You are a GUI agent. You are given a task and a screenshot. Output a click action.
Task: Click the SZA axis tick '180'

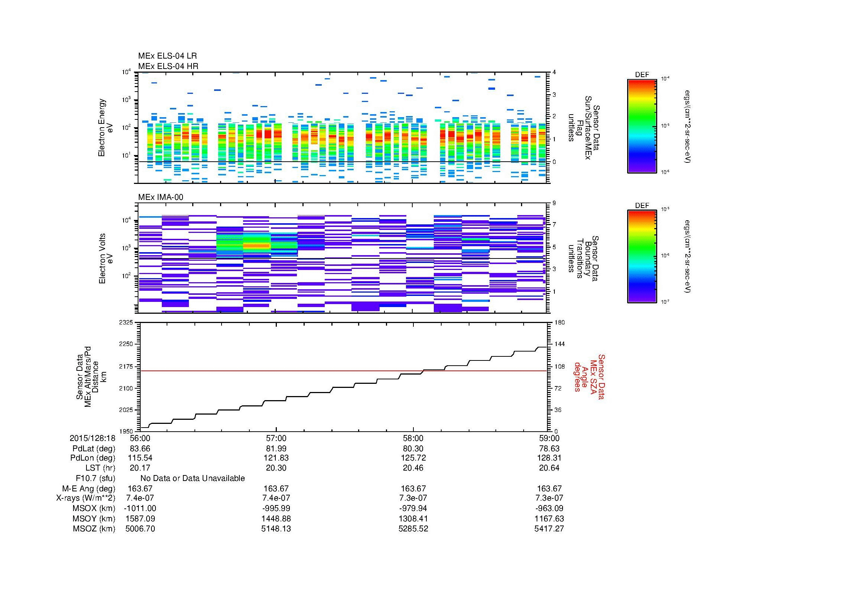tap(559, 323)
